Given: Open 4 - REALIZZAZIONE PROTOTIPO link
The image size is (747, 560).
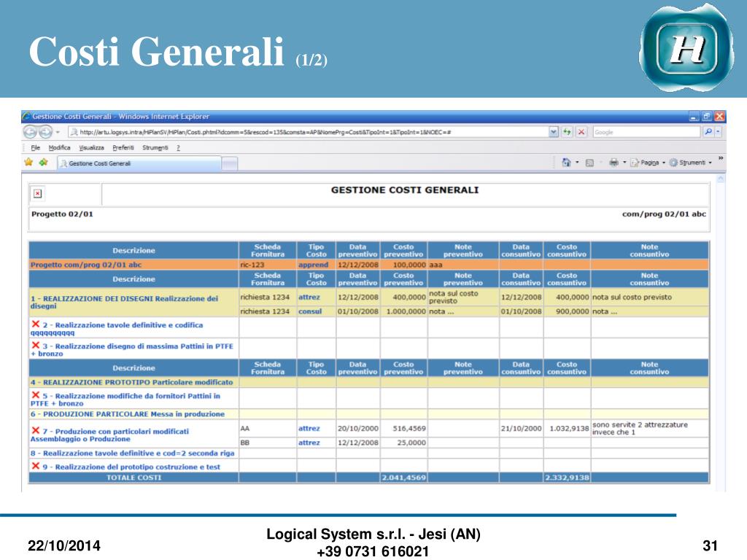Looking at the screenshot, I should point(132,382).
